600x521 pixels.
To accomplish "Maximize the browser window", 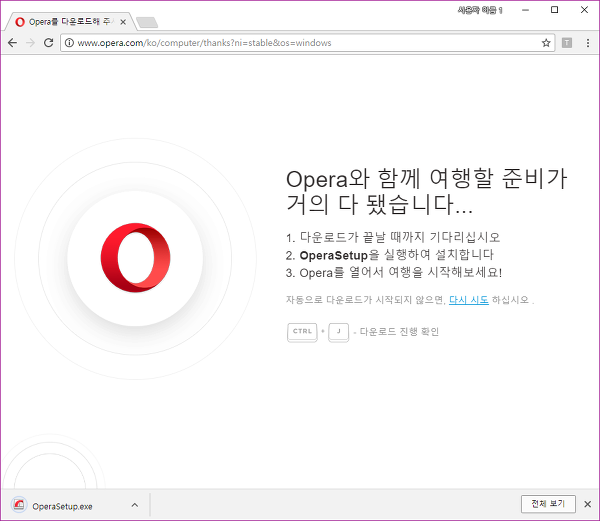I will (554, 10).
